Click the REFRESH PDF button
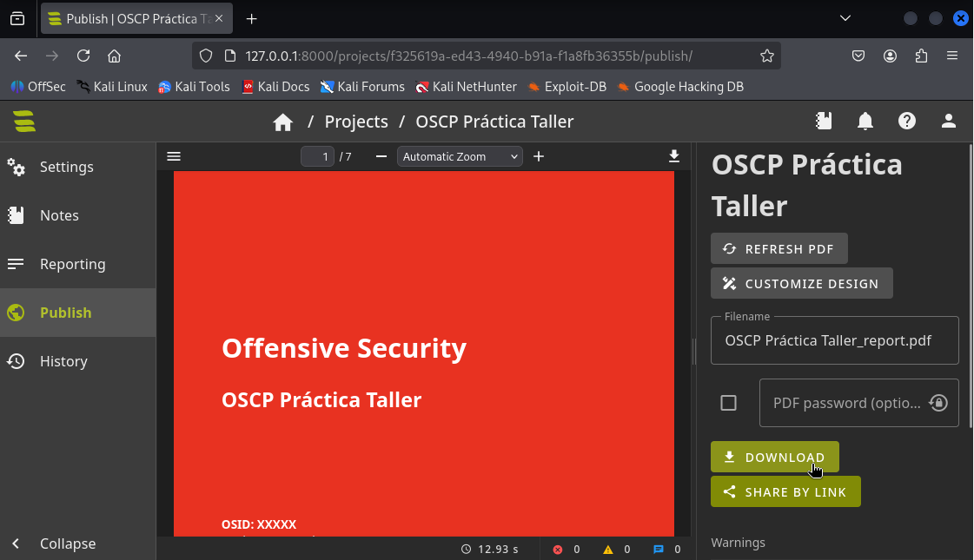This screenshot has width=974, height=560. tap(779, 249)
